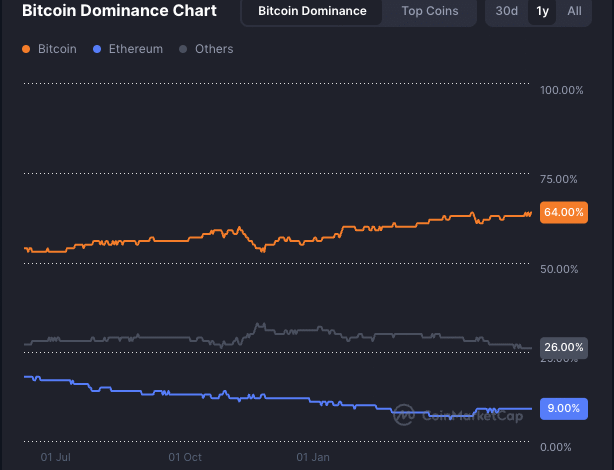Toggle the Ethereum legend series
This screenshot has height=470, width=614.
[128, 49]
